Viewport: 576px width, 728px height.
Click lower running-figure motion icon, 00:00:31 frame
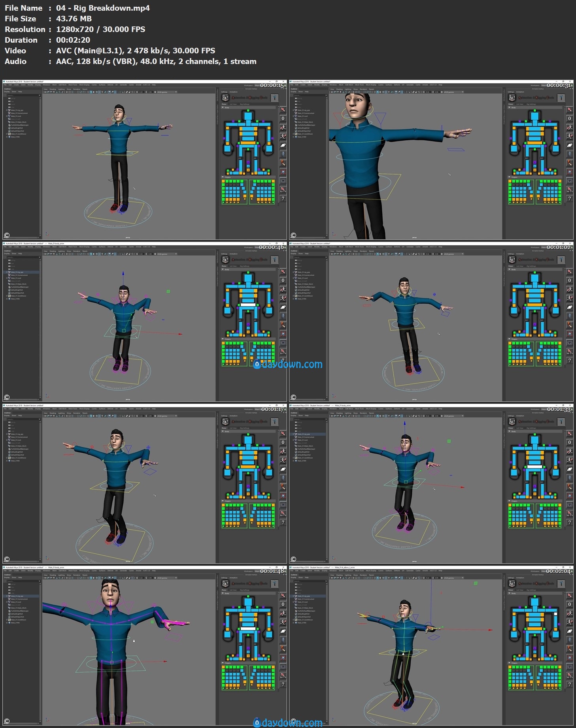pos(570,136)
